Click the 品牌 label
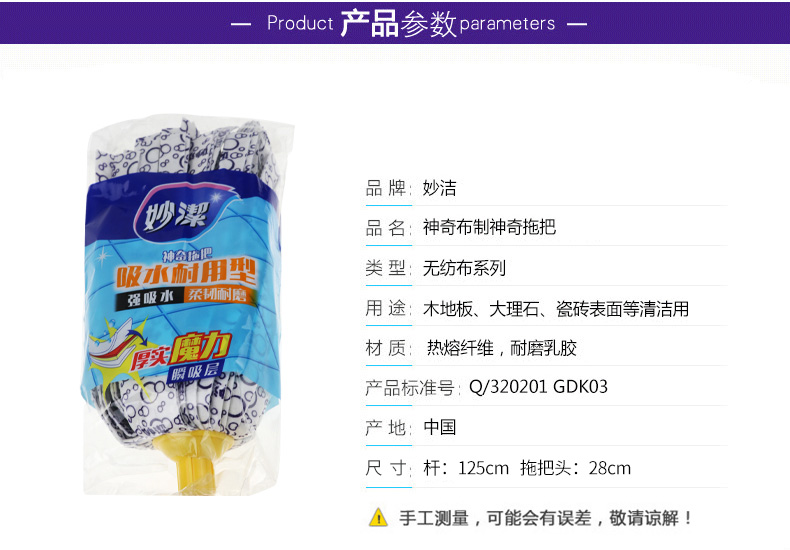This screenshot has width=790, height=550. pos(388,188)
